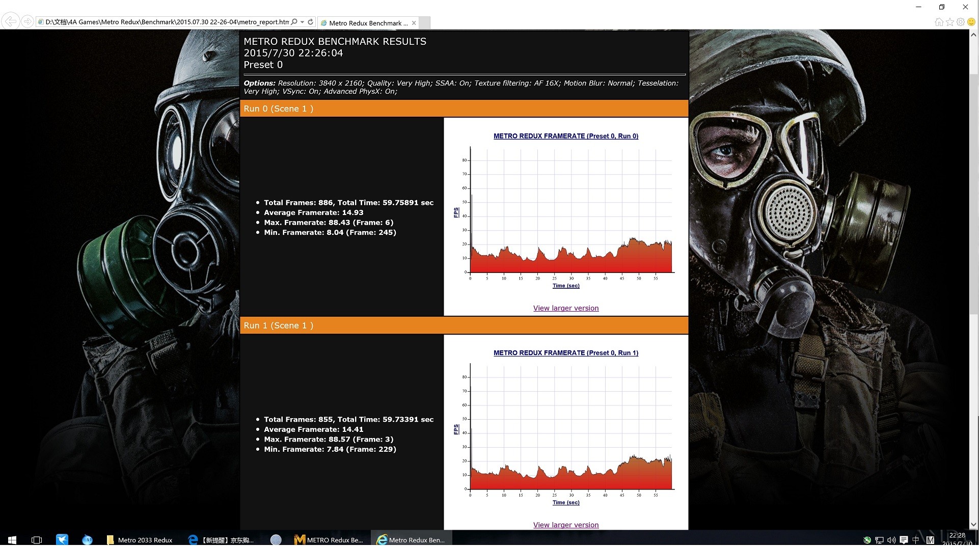Click Time (sec) axis label of Run 0 chart
980x547 pixels.
coord(566,286)
